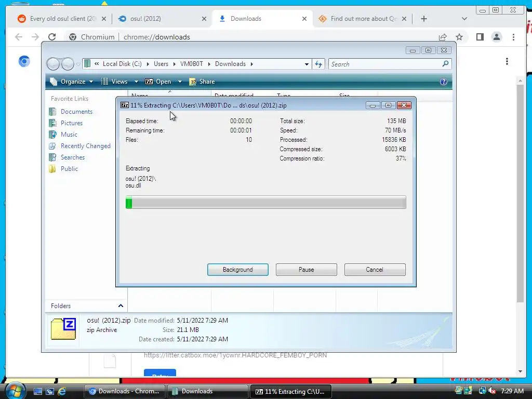Select Local Disk (C:) breadcrumb
This screenshot has width=532, height=399.
pos(122,64)
